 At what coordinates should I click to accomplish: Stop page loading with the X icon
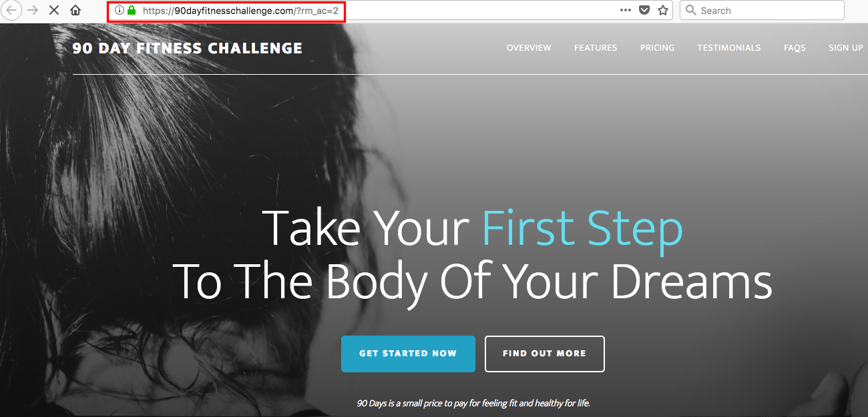[54, 11]
